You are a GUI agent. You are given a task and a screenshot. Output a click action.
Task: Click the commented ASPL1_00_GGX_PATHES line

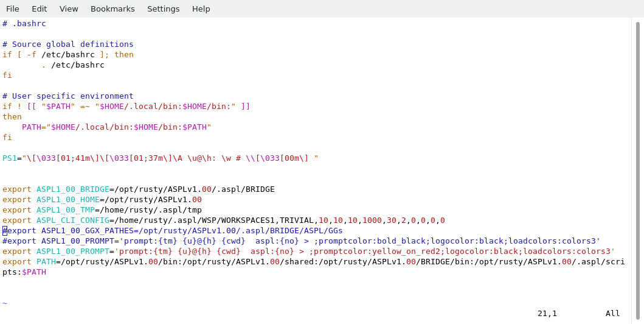(x=173, y=231)
